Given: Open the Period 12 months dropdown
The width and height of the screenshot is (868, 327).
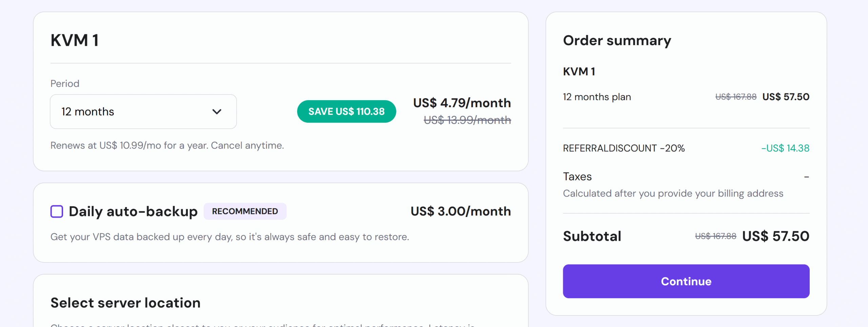Looking at the screenshot, I should pyautogui.click(x=143, y=111).
